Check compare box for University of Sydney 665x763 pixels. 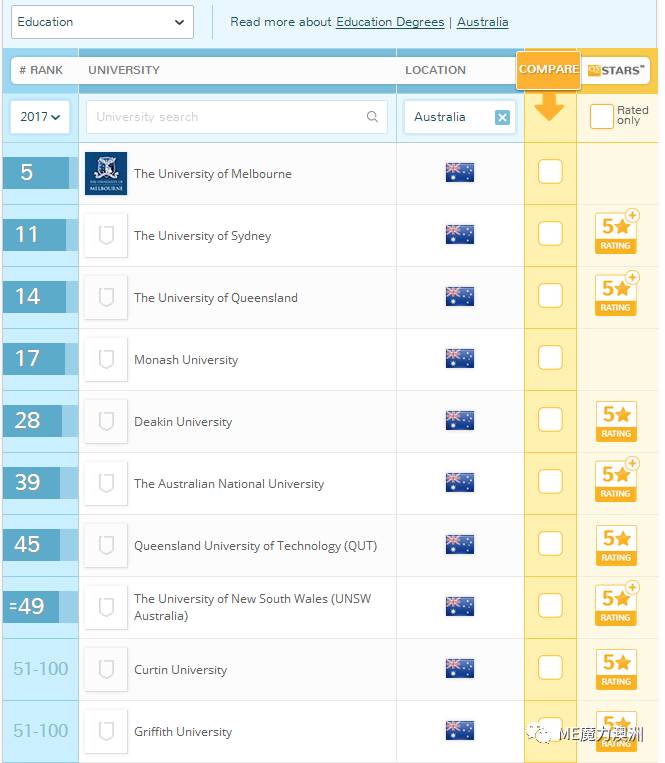tap(550, 233)
